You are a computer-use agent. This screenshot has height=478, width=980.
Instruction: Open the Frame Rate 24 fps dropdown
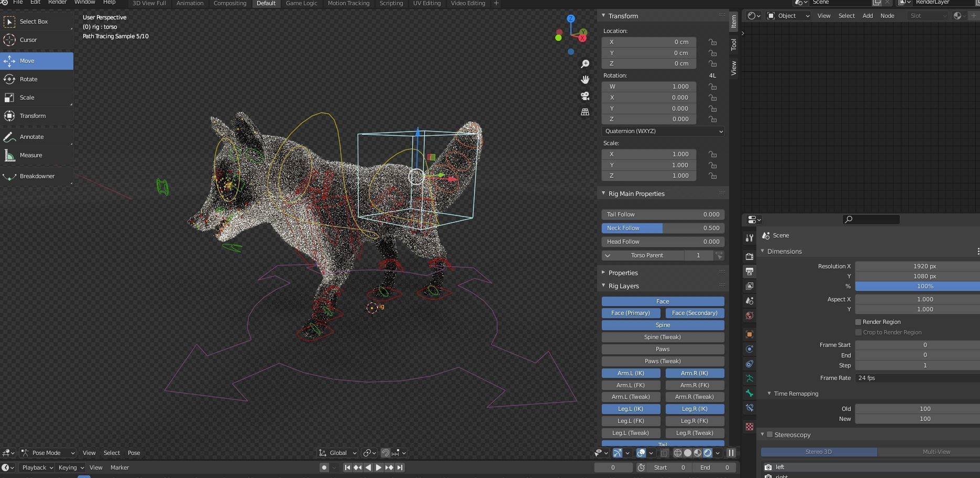click(x=917, y=378)
